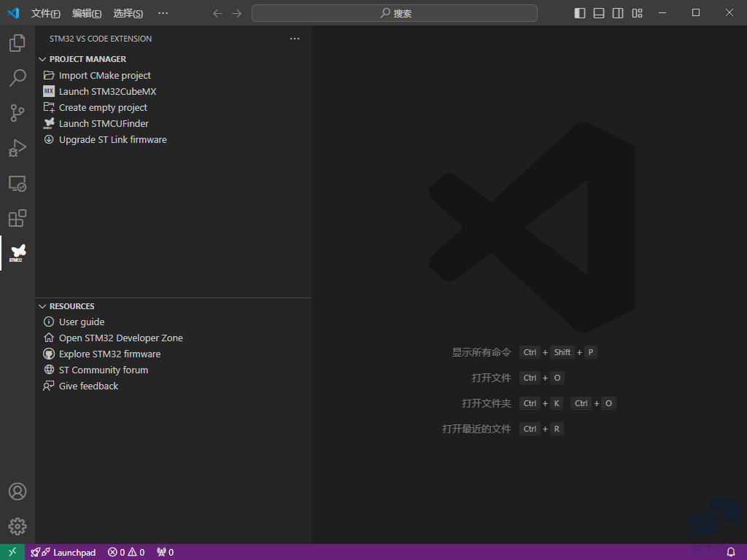Click the globe icon beside ST Community forum

coord(49,370)
